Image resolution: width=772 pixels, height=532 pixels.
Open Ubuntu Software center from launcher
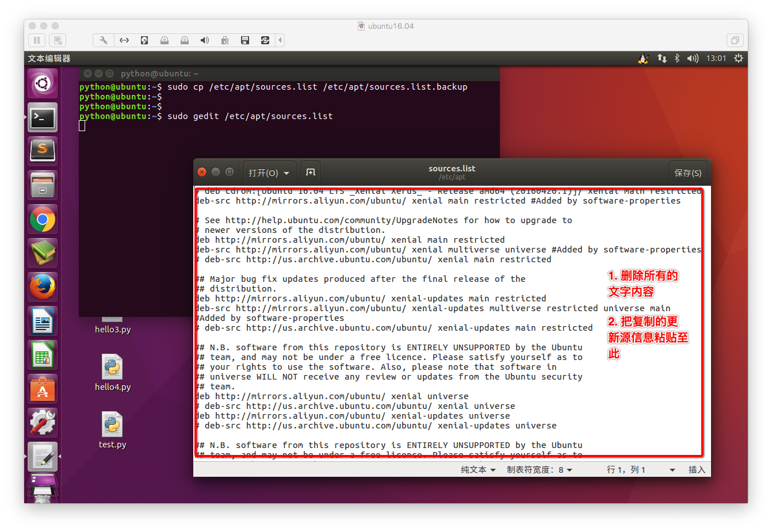coord(43,389)
